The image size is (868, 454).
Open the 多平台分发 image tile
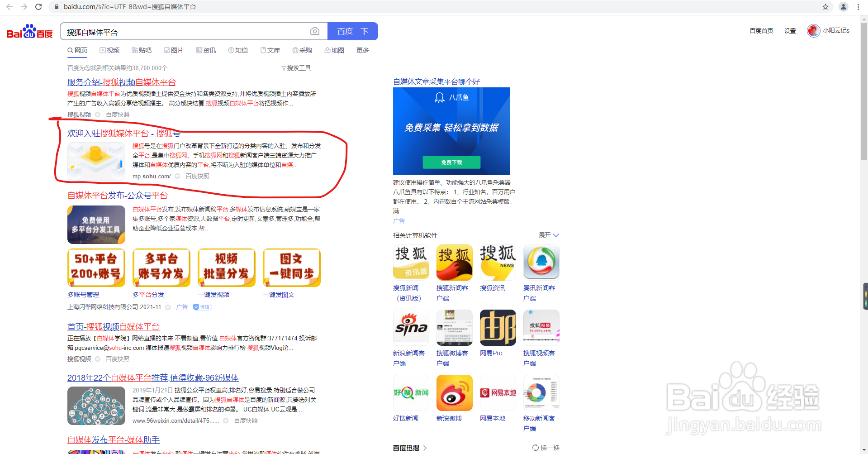161,268
